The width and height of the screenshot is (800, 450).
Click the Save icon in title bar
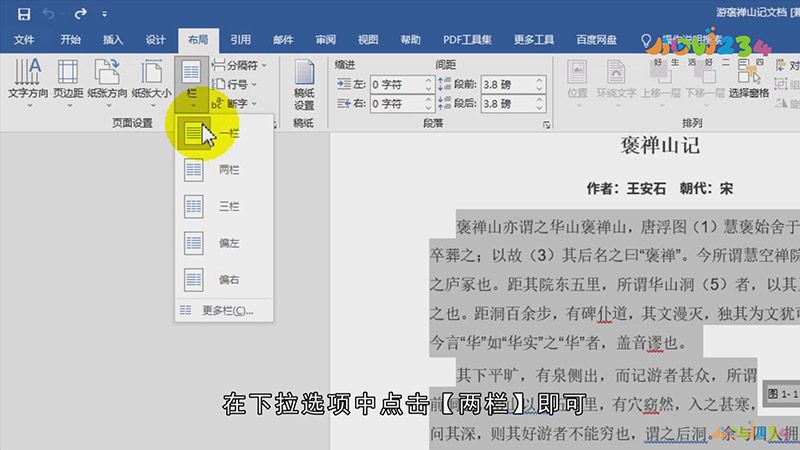[x=23, y=14]
